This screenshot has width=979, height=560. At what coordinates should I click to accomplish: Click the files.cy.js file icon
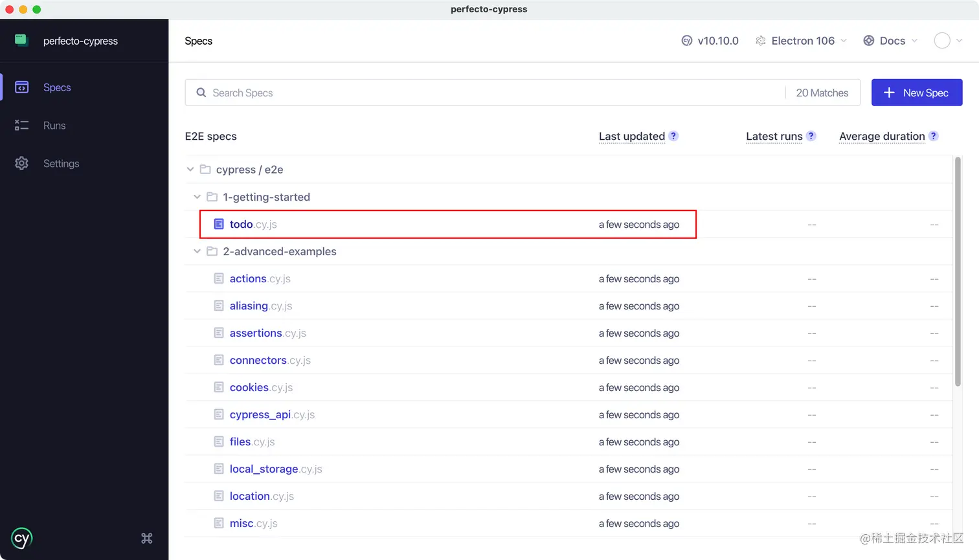click(219, 442)
